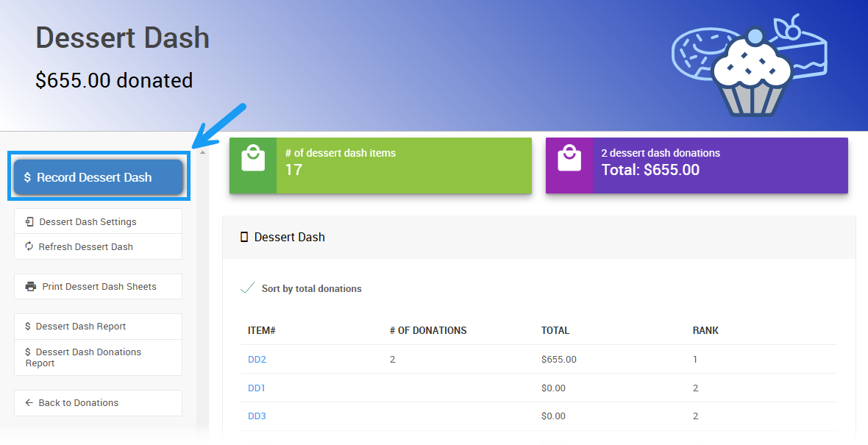The image size is (868, 445).
Task: Click the green shopping bag icon
Action: pos(253,158)
